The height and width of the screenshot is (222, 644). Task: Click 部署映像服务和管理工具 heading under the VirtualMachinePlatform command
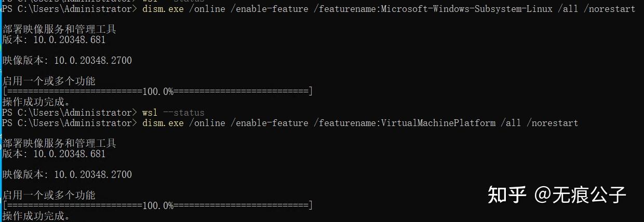[59, 143]
